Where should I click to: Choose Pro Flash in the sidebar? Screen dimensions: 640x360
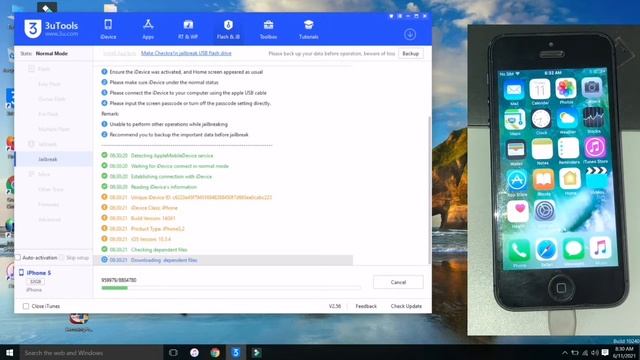[48, 114]
